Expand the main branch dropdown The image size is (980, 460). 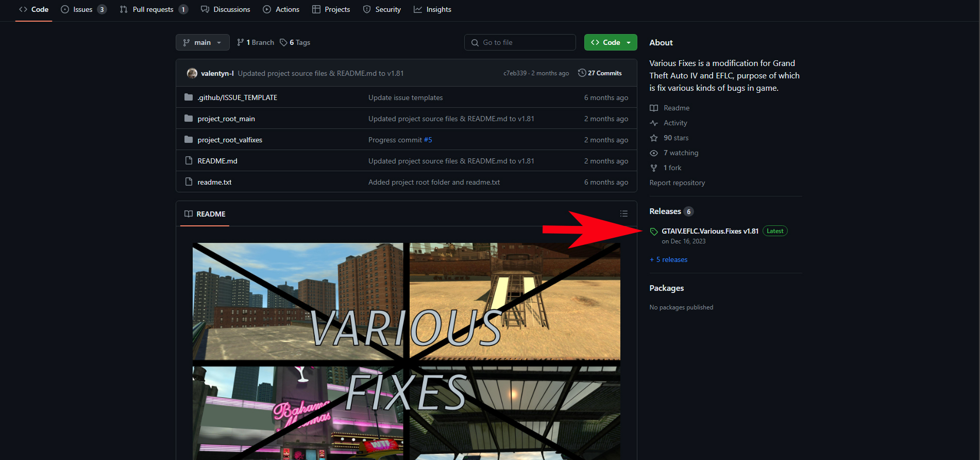202,42
